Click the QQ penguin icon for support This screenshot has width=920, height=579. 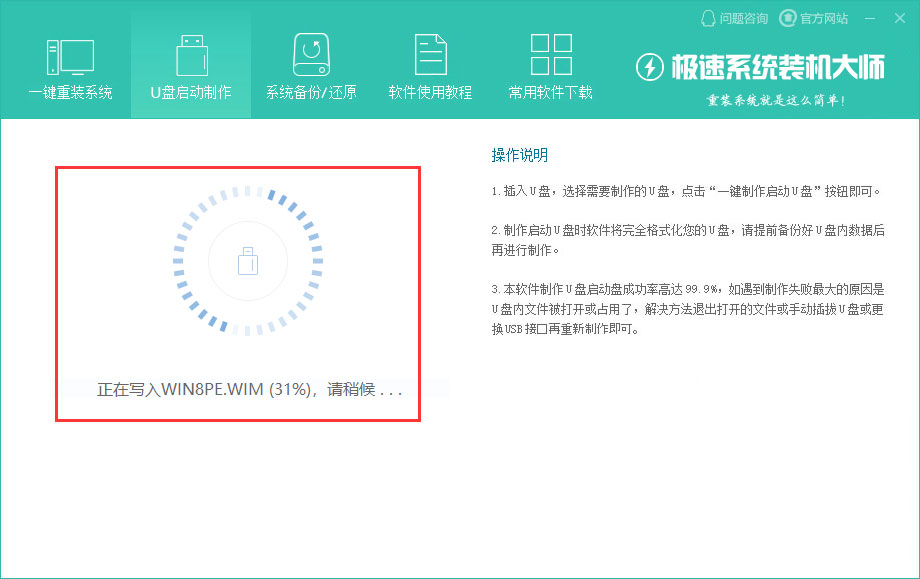tap(708, 18)
